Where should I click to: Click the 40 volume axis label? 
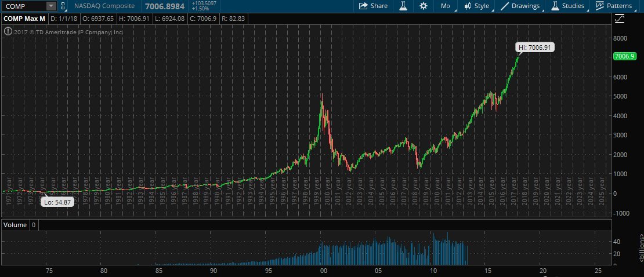pos(617,242)
